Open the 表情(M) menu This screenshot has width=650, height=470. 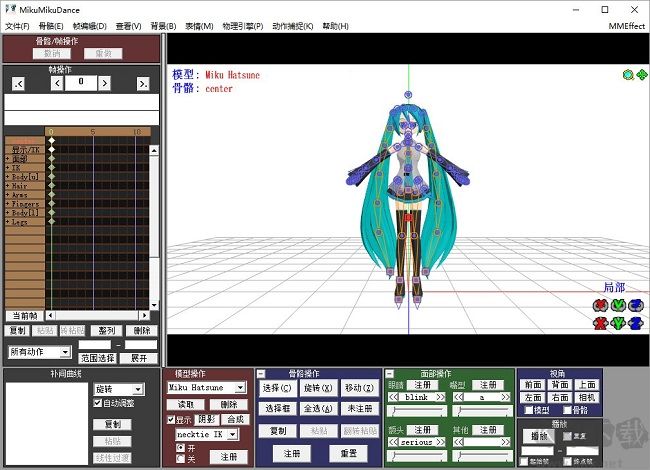tap(198, 25)
